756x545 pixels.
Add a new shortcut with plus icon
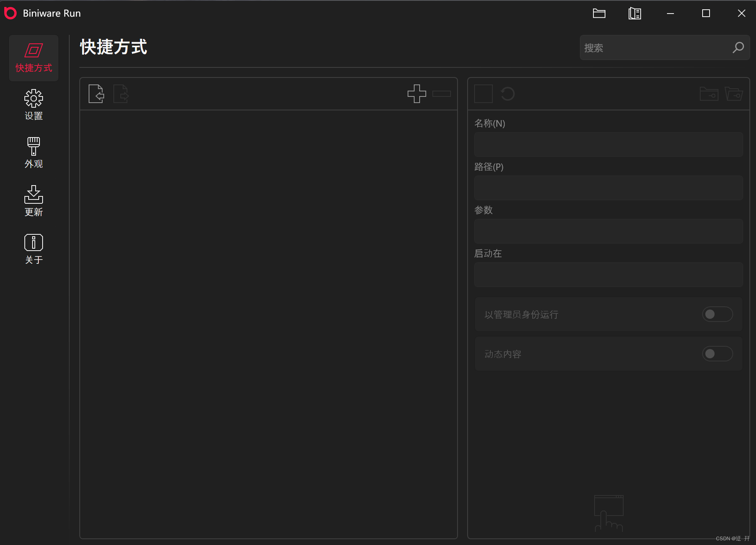pos(417,94)
